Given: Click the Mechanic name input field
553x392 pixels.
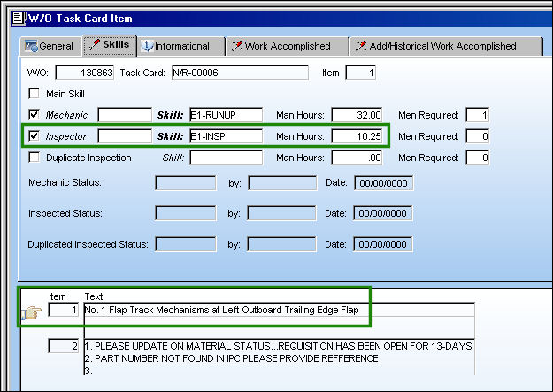Looking at the screenshot, I should click(125, 115).
